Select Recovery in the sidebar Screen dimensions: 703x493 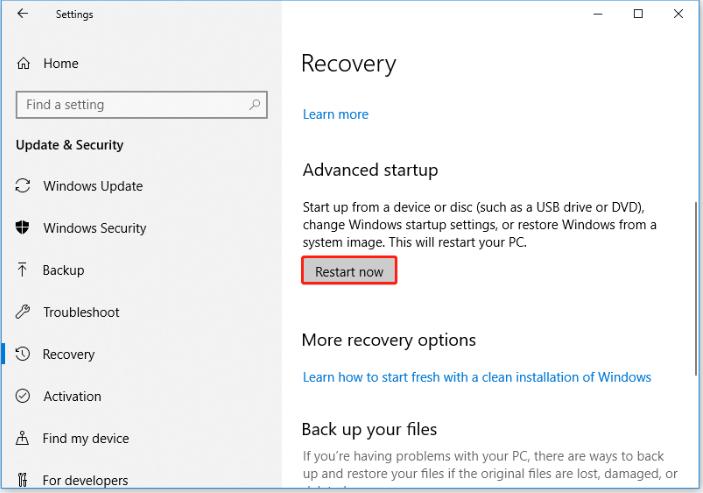(x=69, y=355)
